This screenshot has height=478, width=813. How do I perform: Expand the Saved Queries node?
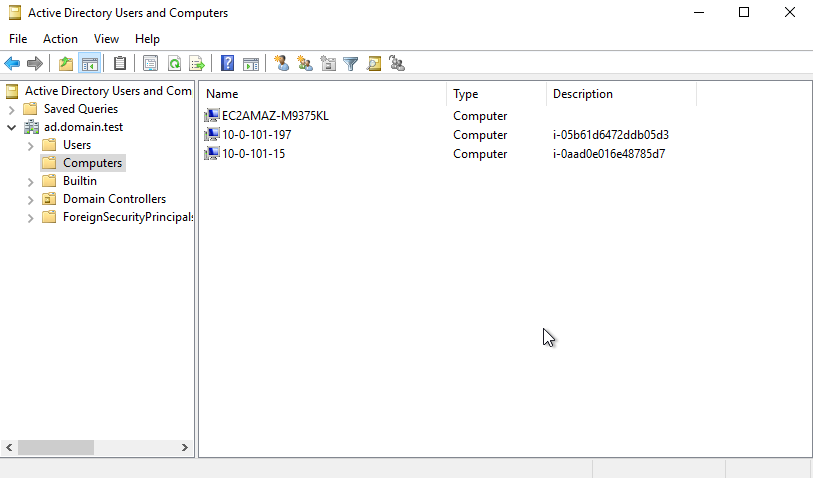coord(11,109)
